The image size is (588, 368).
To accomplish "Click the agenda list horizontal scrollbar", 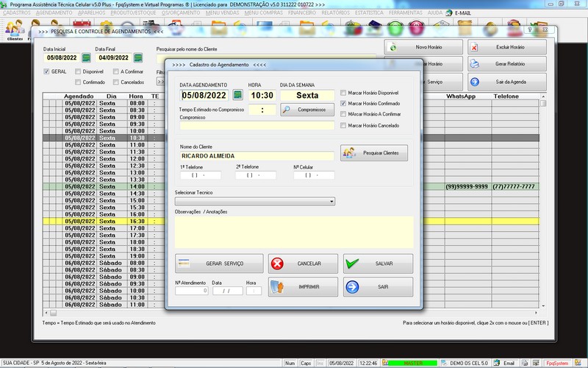I will click(291, 312).
